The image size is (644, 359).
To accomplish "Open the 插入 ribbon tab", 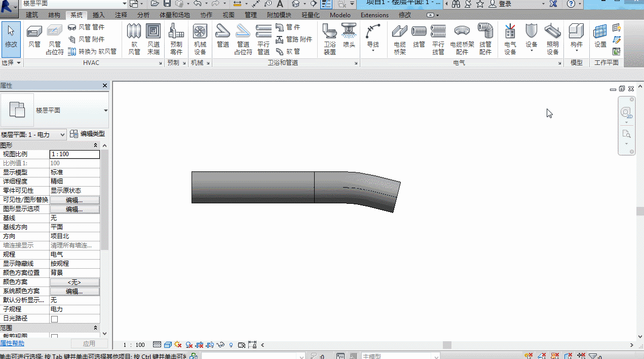I will [x=99, y=15].
